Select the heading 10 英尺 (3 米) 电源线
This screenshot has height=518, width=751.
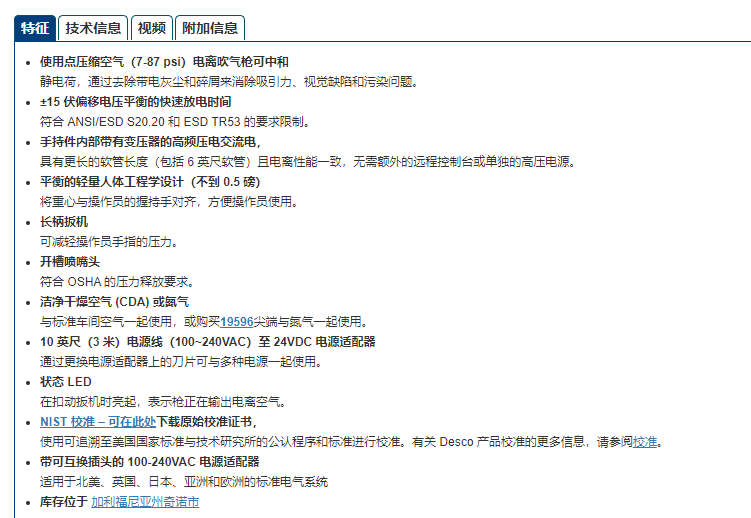pyautogui.click(x=207, y=342)
